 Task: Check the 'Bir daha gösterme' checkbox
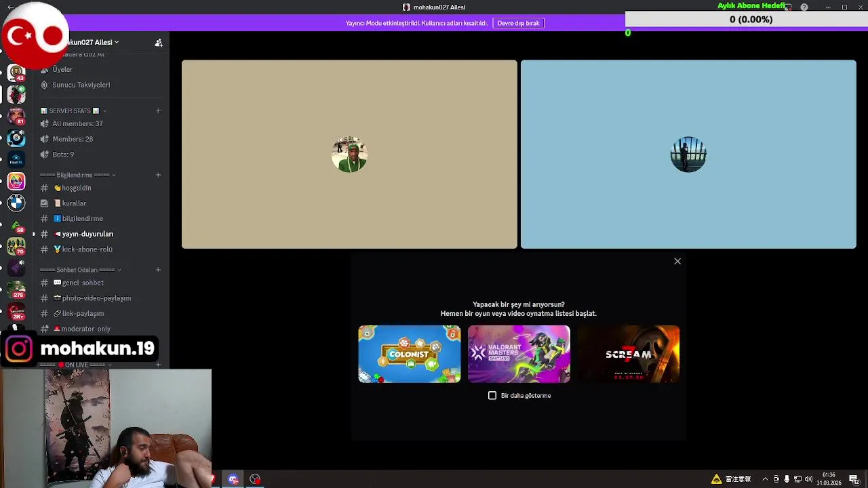(x=492, y=395)
